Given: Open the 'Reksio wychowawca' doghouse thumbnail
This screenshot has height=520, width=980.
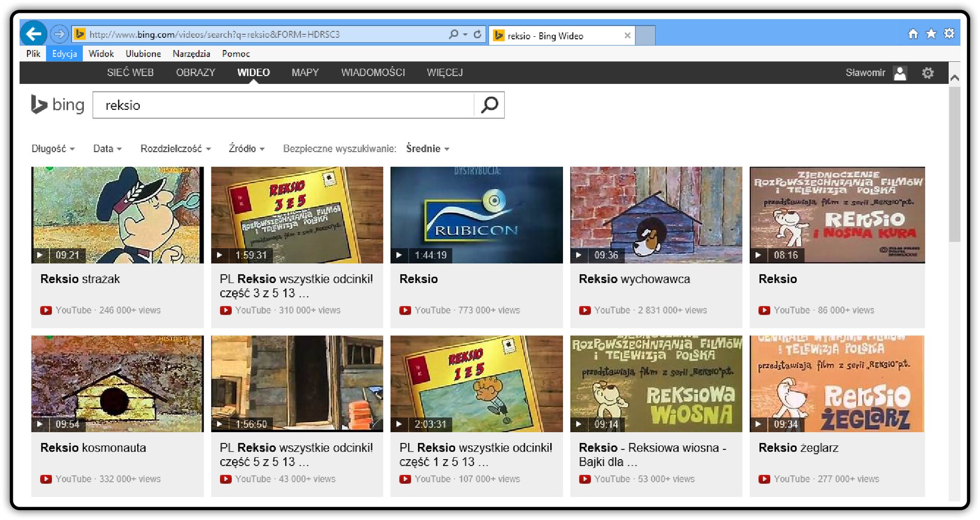Looking at the screenshot, I should pos(656,215).
